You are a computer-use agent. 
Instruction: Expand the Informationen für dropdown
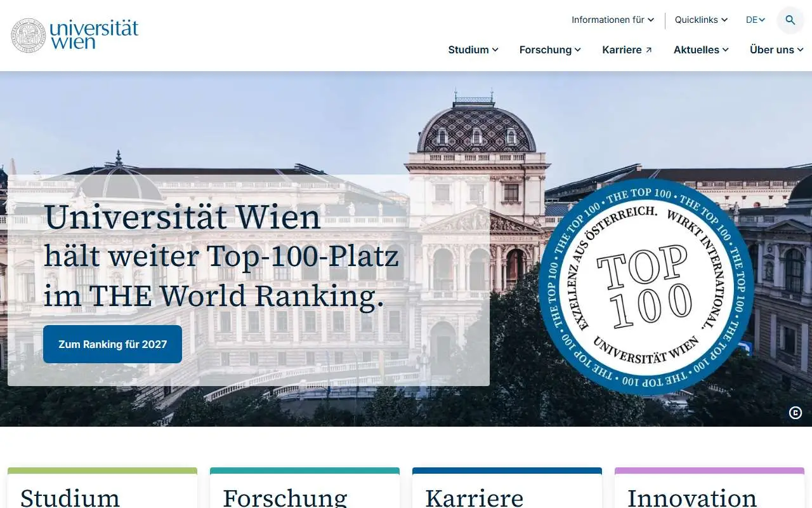point(613,20)
